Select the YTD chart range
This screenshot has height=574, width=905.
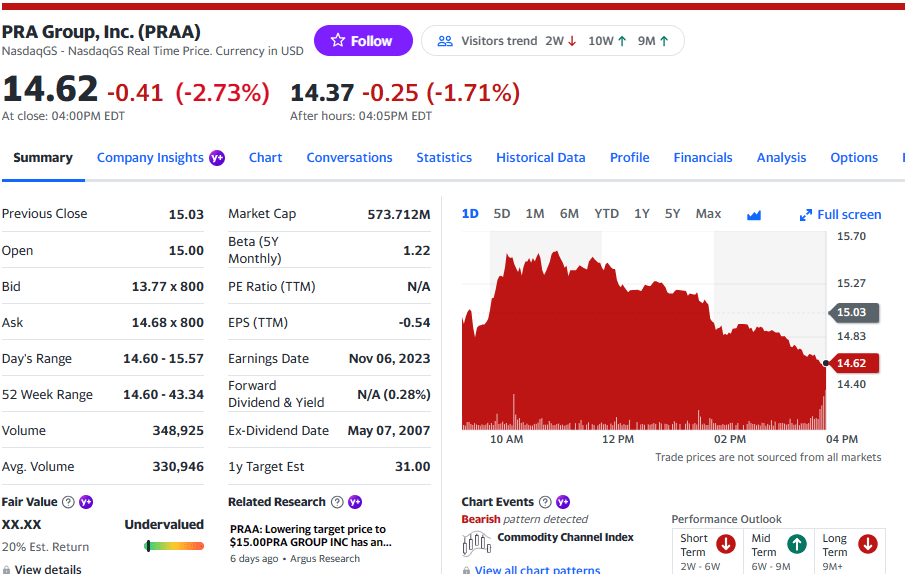pos(606,214)
